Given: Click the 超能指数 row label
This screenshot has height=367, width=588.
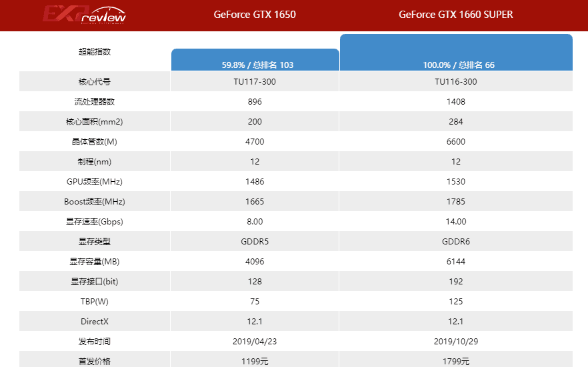Looking at the screenshot, I should click(95, 52).
